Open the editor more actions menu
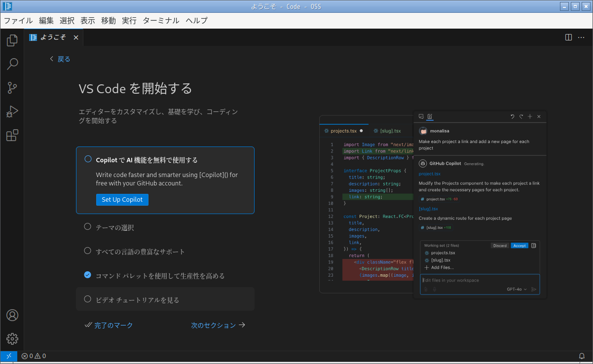 (581, 37)
